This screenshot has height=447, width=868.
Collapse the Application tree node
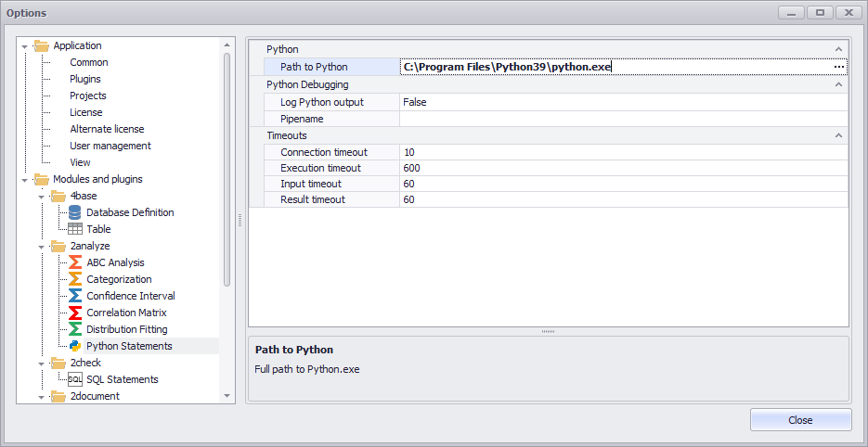[24, 46]
